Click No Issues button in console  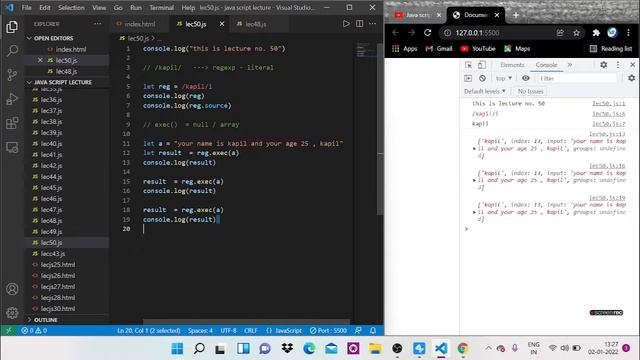[x=530, y=91]
